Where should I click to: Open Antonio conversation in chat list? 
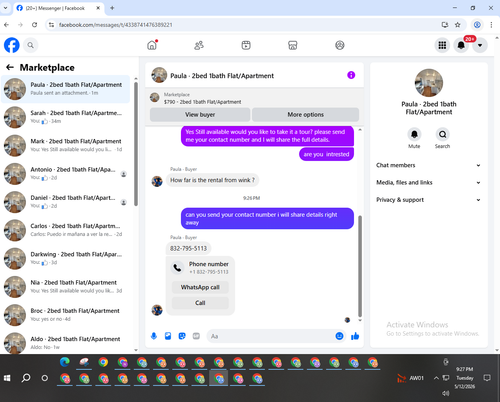pos(66,174)
